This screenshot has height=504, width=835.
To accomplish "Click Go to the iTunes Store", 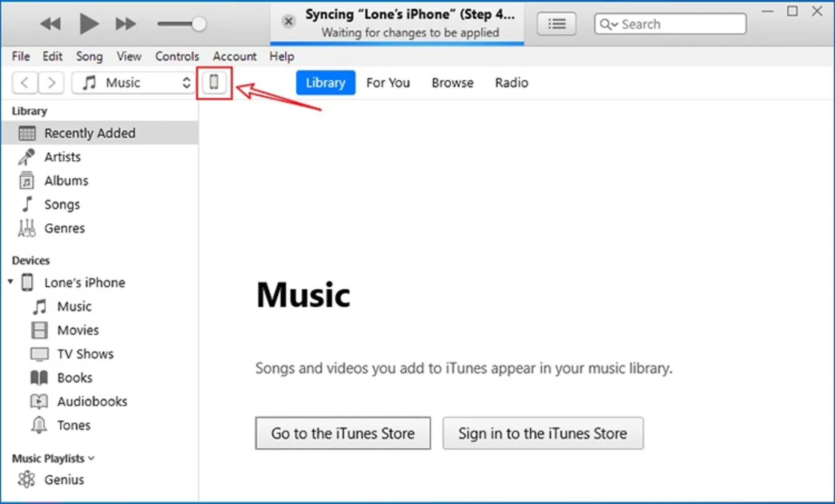I will click(343, 434).
